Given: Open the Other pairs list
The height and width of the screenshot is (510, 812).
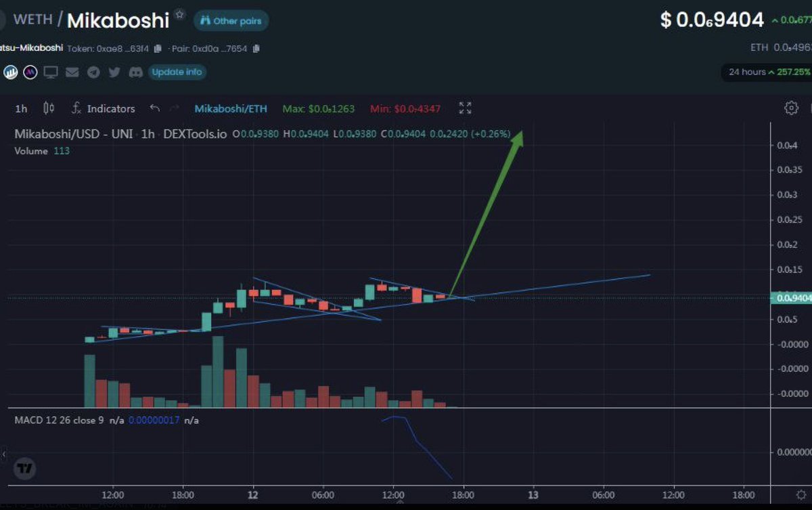Looking at the screenshot, I should click(x=231, y=21).
